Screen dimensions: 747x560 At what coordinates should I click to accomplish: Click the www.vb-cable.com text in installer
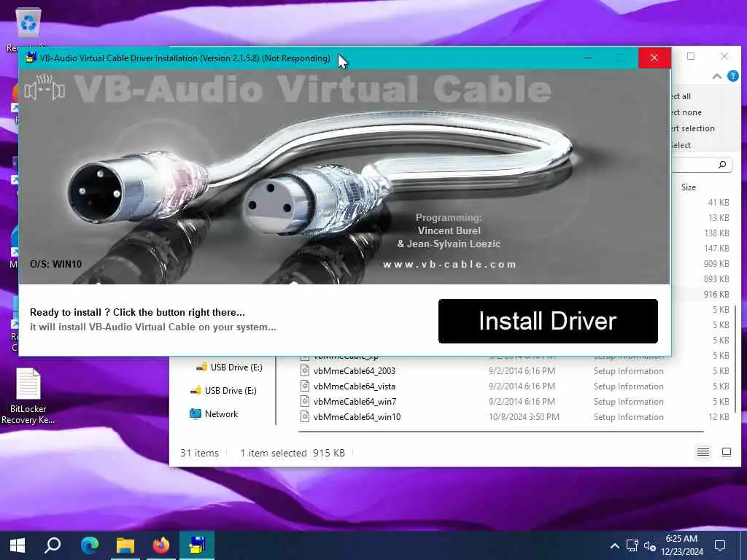tap(449, 264)
